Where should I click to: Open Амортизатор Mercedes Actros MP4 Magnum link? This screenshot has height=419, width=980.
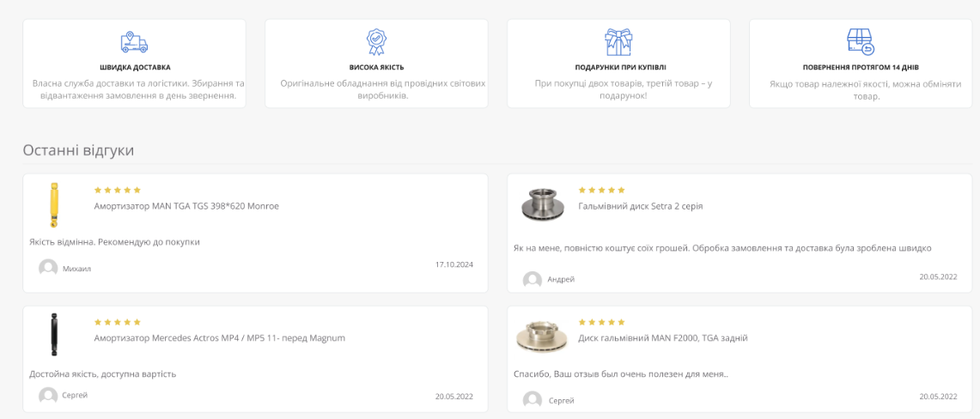click(x=219, y=338)
